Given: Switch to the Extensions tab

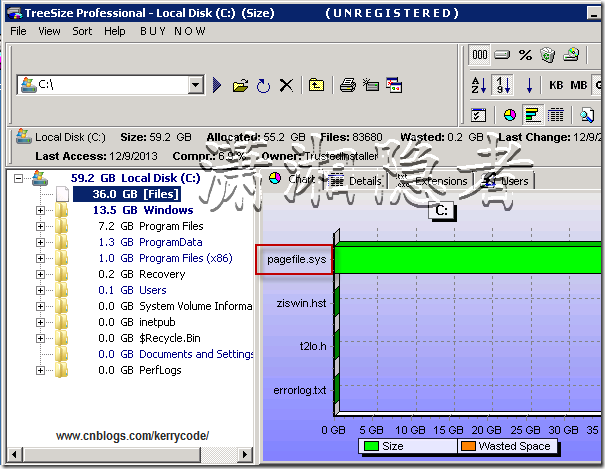Looking at the screenshot, I should click(x=432, y=181).
